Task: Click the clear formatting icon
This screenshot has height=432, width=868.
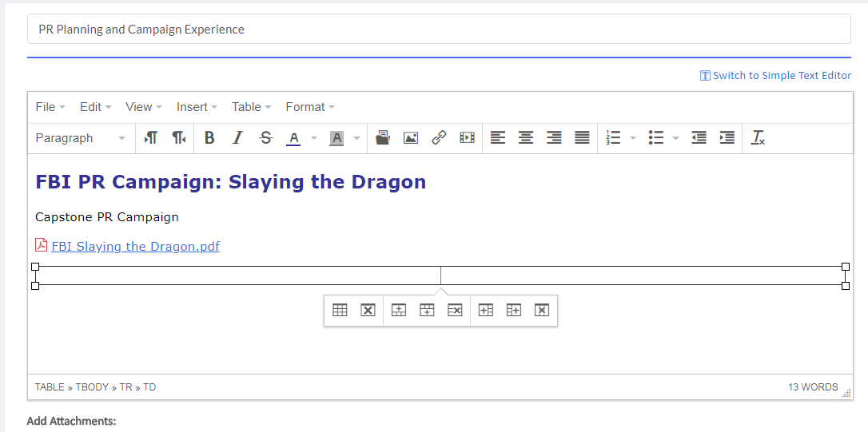Action: coord(758,137)
